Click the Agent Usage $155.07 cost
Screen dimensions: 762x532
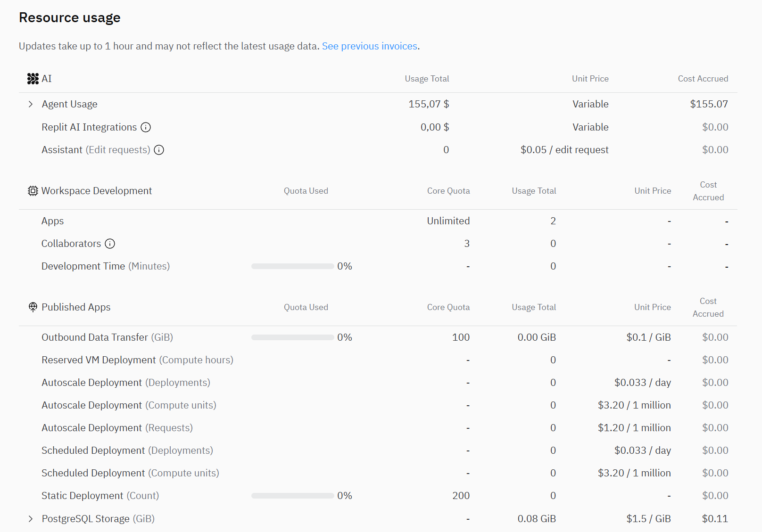(709, 104)
